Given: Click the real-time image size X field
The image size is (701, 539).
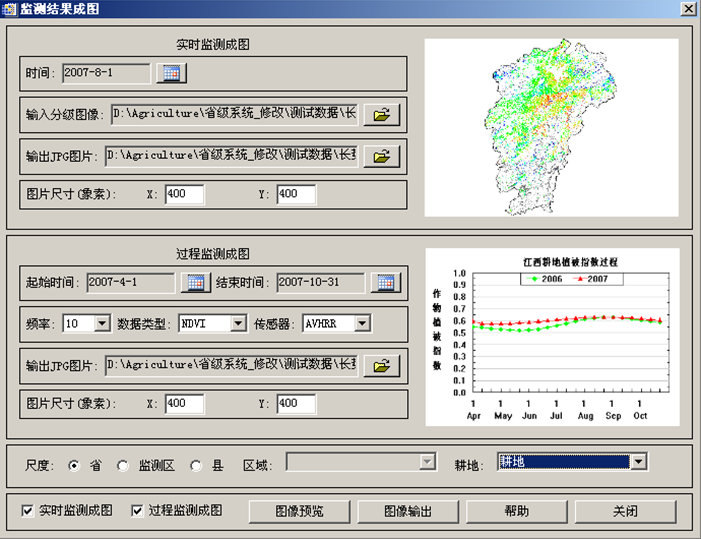Looking at the screenshot, I should 185,194.
